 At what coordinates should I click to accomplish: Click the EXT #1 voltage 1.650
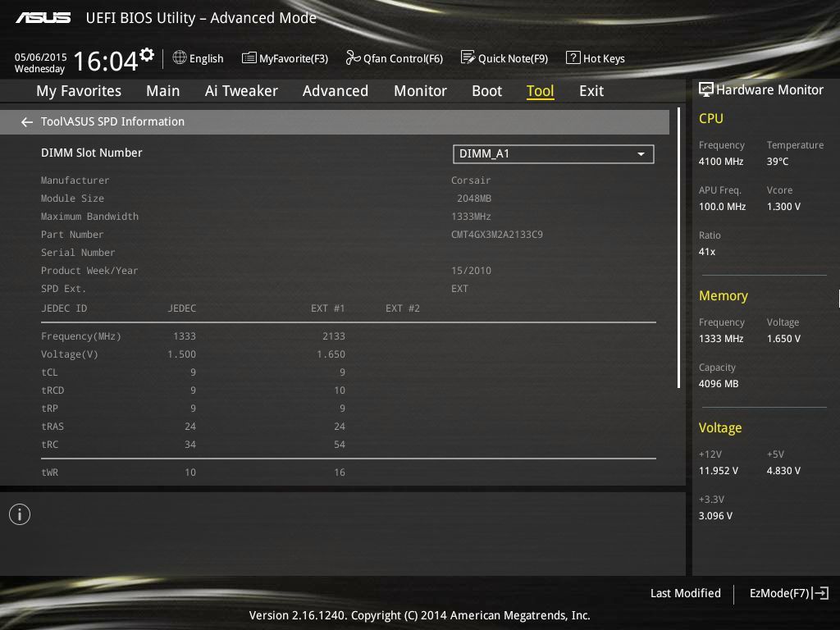[x=331, y=354]
